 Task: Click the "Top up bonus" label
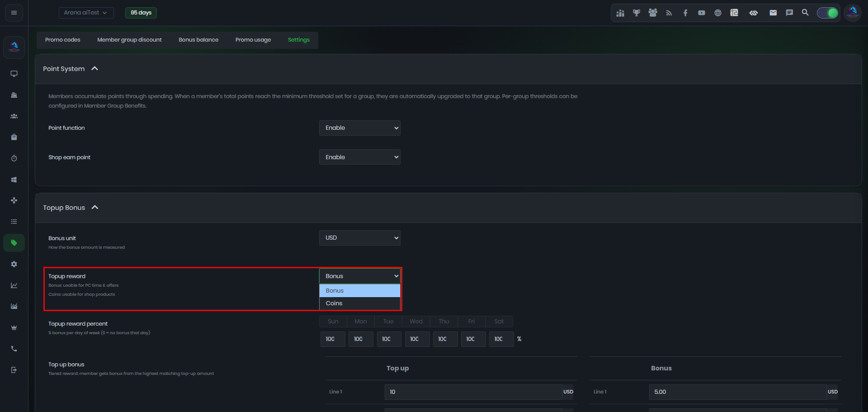coord(66,365)
